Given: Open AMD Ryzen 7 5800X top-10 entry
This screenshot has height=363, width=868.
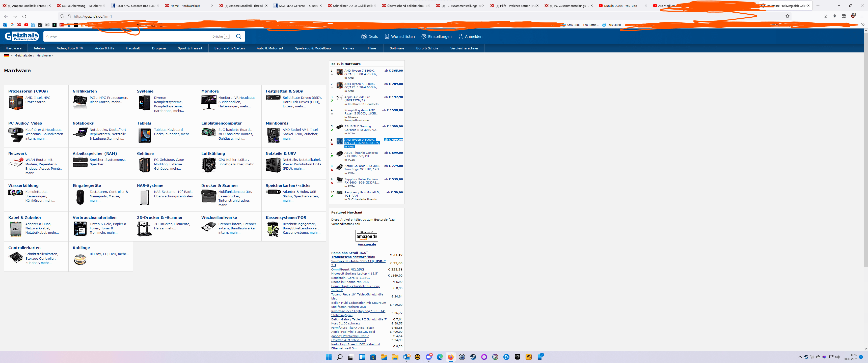Looking at the screenshot, I should tap(362, 72).
